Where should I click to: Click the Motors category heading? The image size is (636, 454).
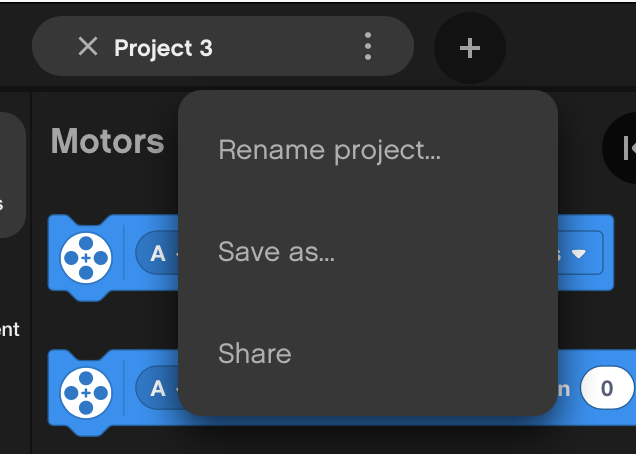pyautogui.click(x=107, y=142)
